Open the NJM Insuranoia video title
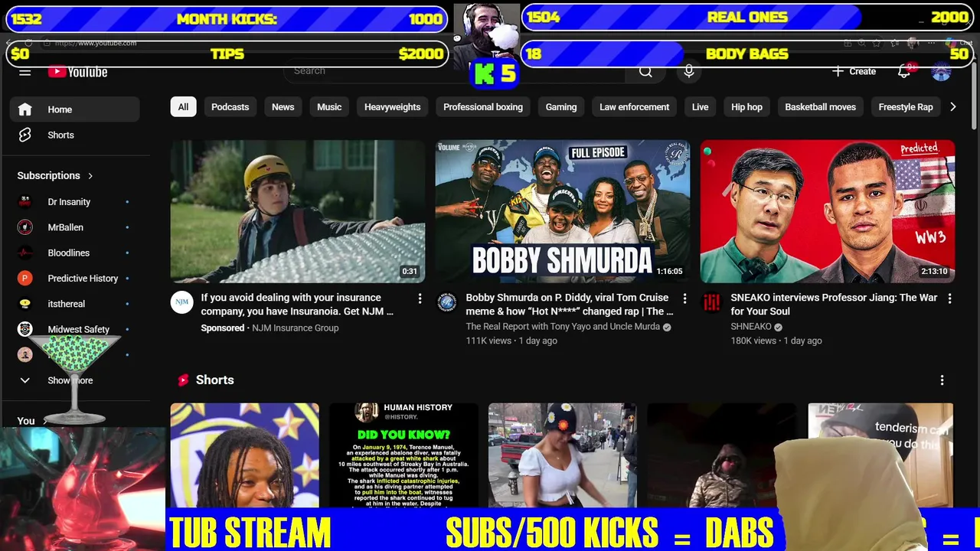 point(297,305)
